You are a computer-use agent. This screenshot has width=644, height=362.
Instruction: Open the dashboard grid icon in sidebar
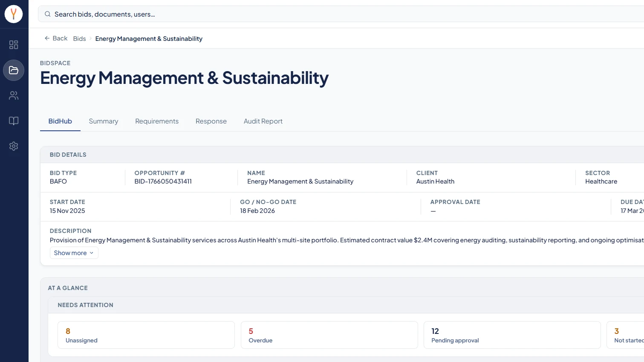(x=14, y=45)
